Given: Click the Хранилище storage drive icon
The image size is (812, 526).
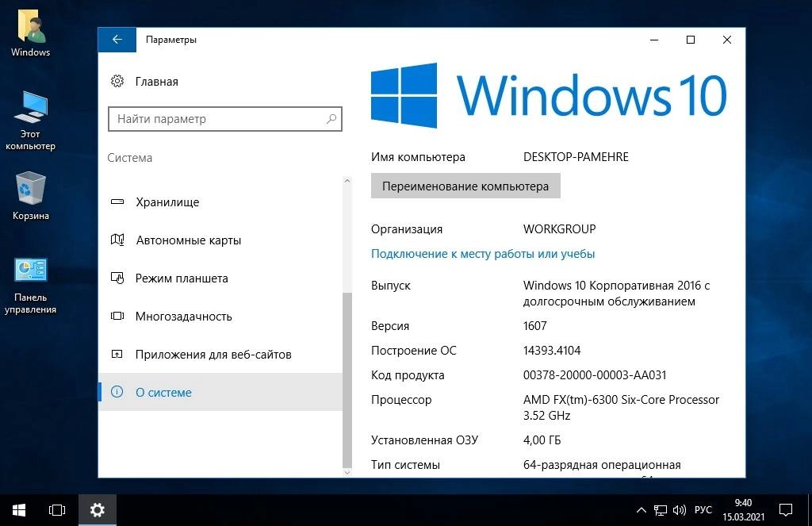Looking at the screenshot, I should [x=117, y=202].
